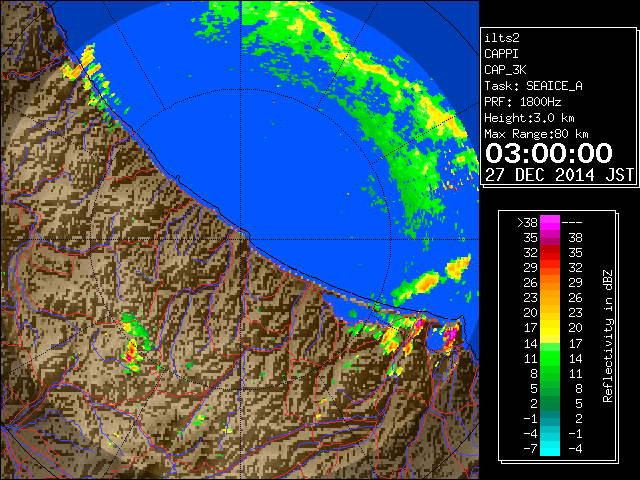Screen dimensions: 640x480
Task: Pick the orange 26–29 dBZ legend swatch
Action: point(550,282)
